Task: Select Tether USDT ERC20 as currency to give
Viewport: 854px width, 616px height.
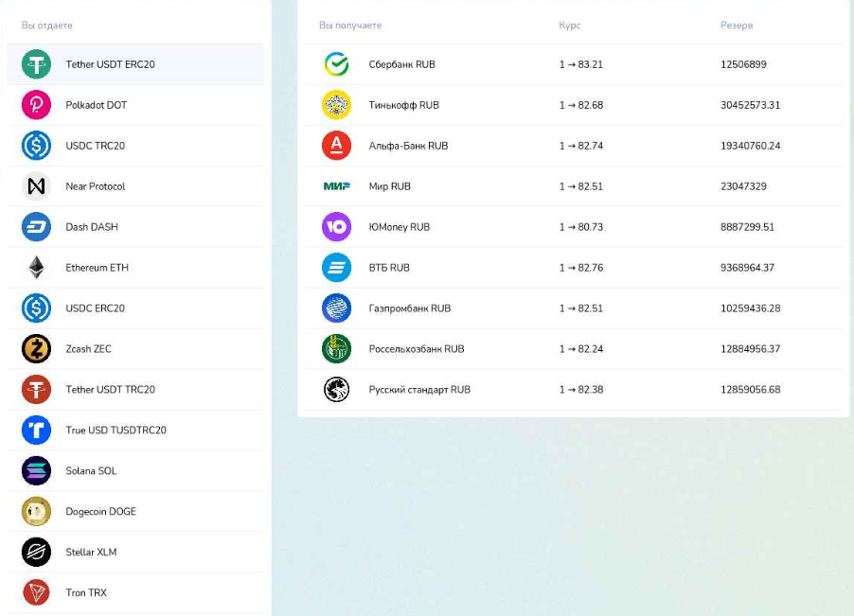Action: click(x=135, y=64)
